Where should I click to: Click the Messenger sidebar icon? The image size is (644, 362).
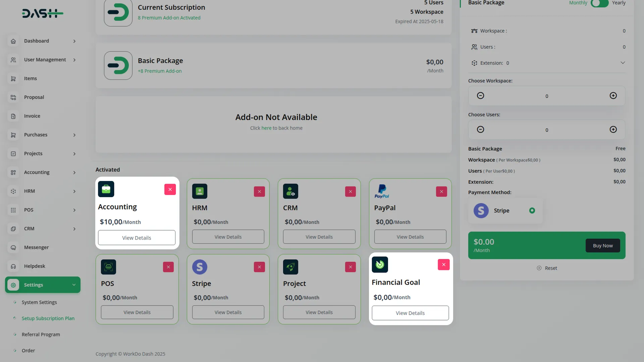tap(13, 247)
